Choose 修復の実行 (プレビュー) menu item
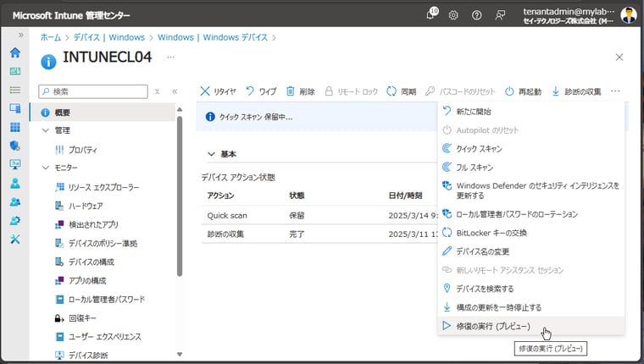The width and height of the screenshot is (644, 364). coord(531,326)
